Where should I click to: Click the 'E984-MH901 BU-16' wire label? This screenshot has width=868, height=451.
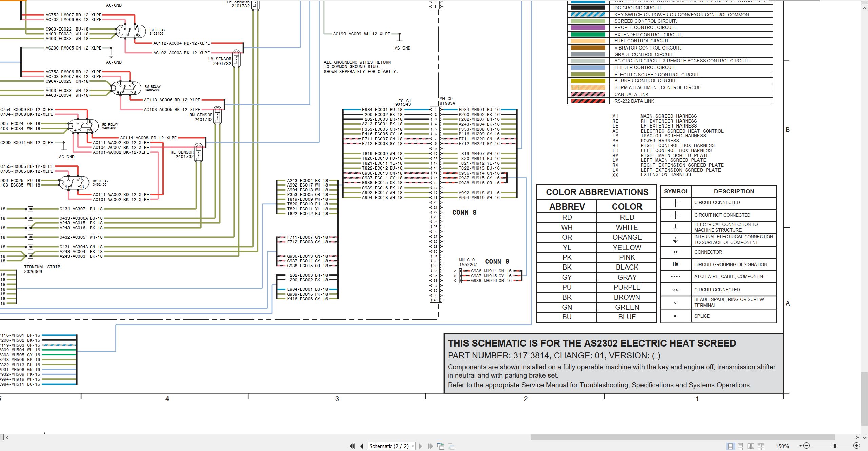479,110
